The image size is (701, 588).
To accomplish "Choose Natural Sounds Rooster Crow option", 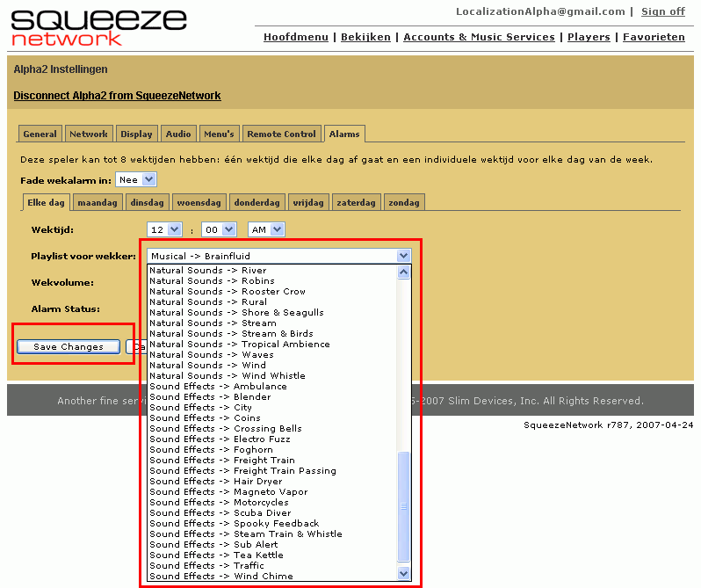I will point(228,292).
